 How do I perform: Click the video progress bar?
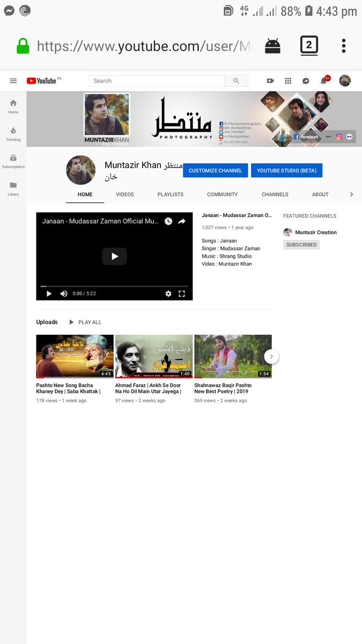(114, 287)
